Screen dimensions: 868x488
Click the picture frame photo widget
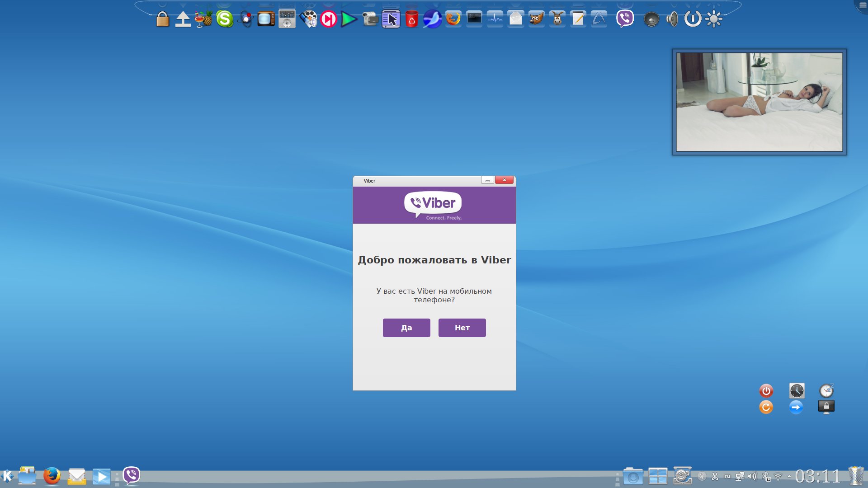pos(759,102)
